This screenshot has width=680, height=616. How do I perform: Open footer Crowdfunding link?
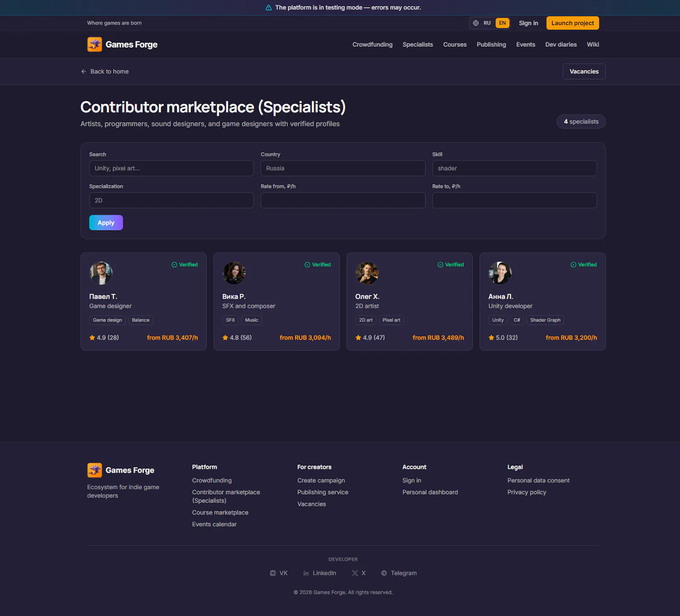click(212, 480)
